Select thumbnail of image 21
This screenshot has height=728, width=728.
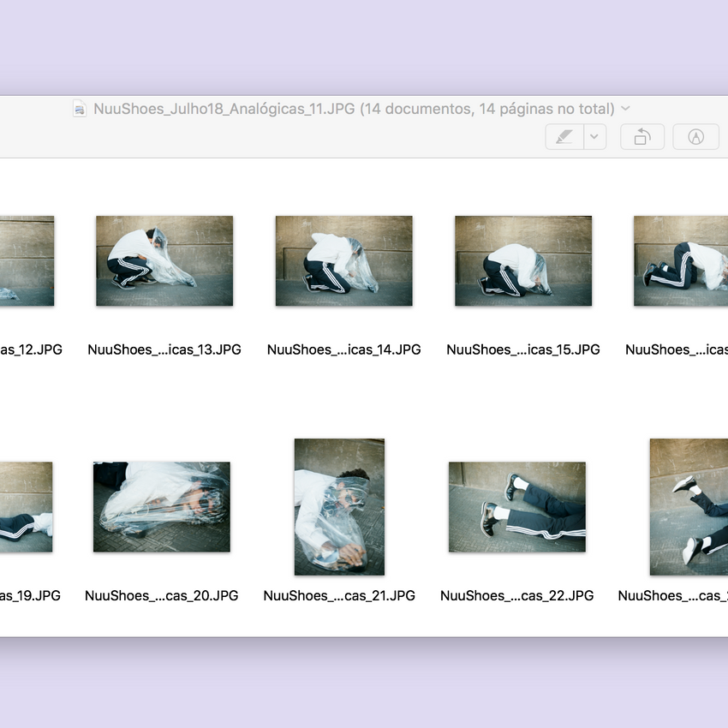coord(339,507)
